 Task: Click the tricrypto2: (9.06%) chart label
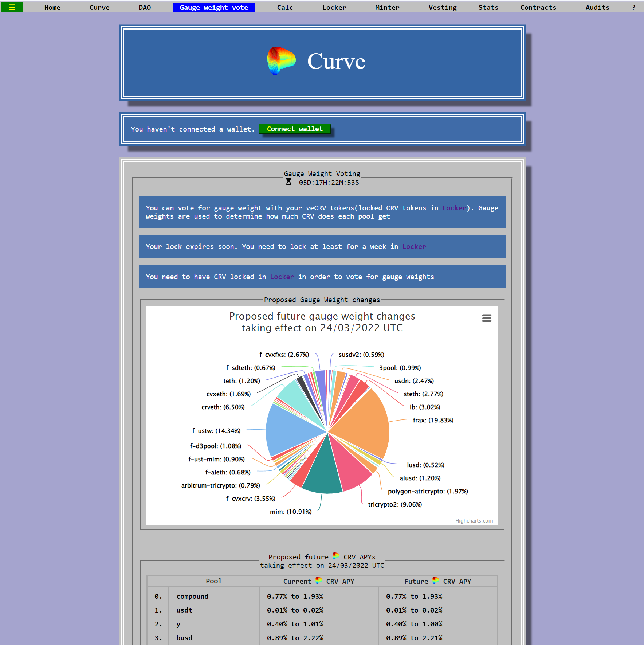[x=395, y=504]
